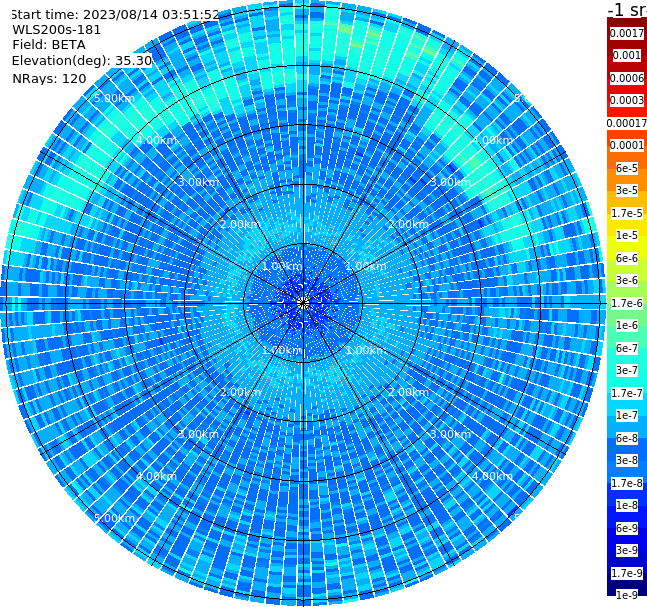Click the 0.0017 colorbar label

point(627,33)
